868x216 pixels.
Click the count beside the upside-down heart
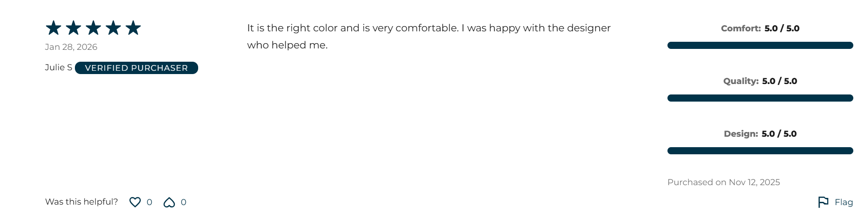[183, 202]
